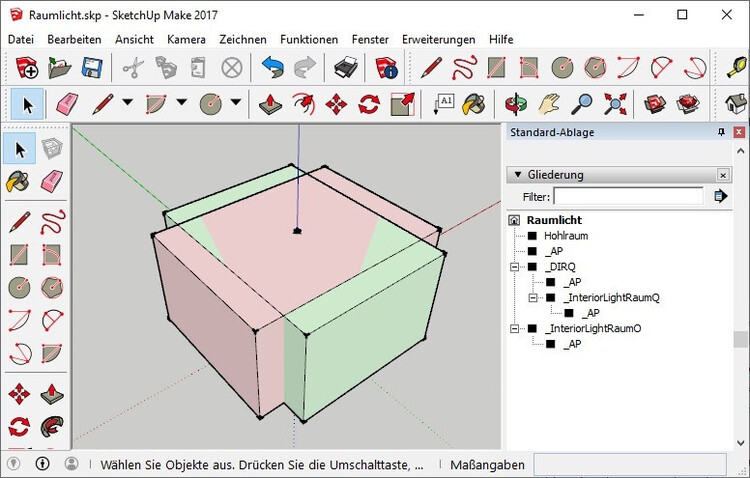750x478 pixels.
Task: Collapse the _InteriorLightRaumQ tree node
Action: coord(533,298)
